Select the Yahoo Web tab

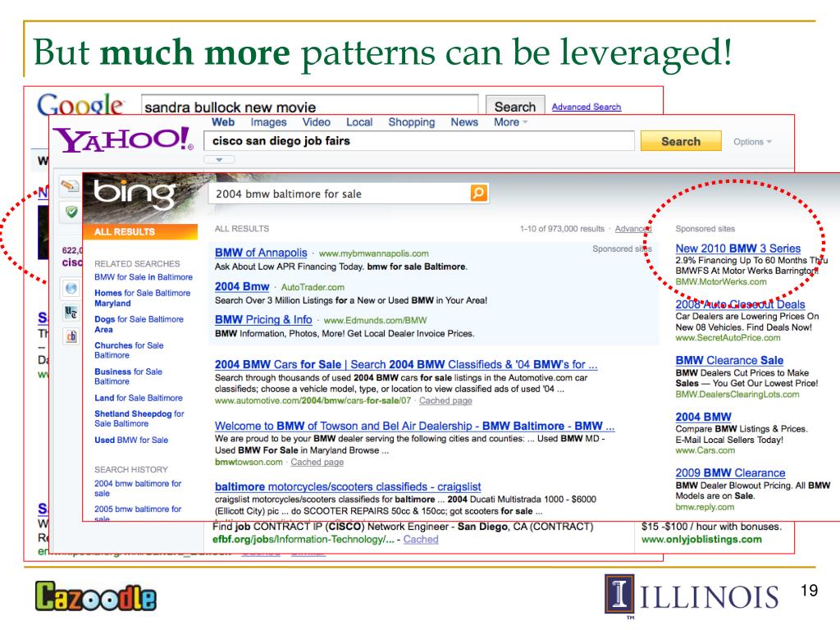pyautogui.click(x=223, y=122)
